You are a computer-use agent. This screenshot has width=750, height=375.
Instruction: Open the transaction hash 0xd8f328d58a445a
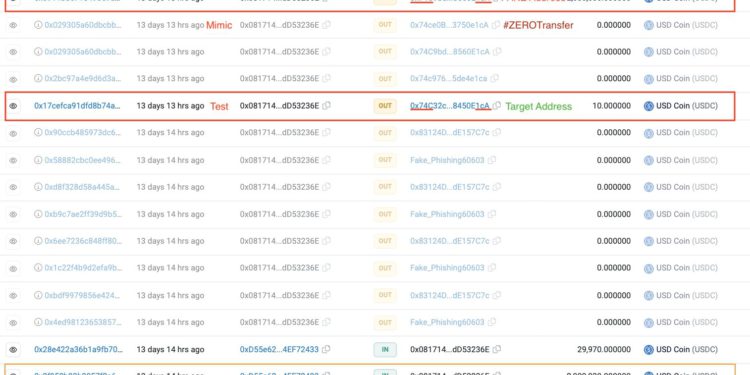[x=83, y=187]
